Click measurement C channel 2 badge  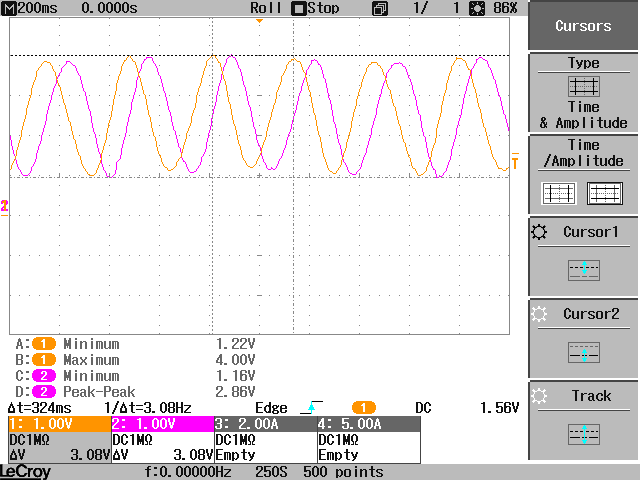44,376
